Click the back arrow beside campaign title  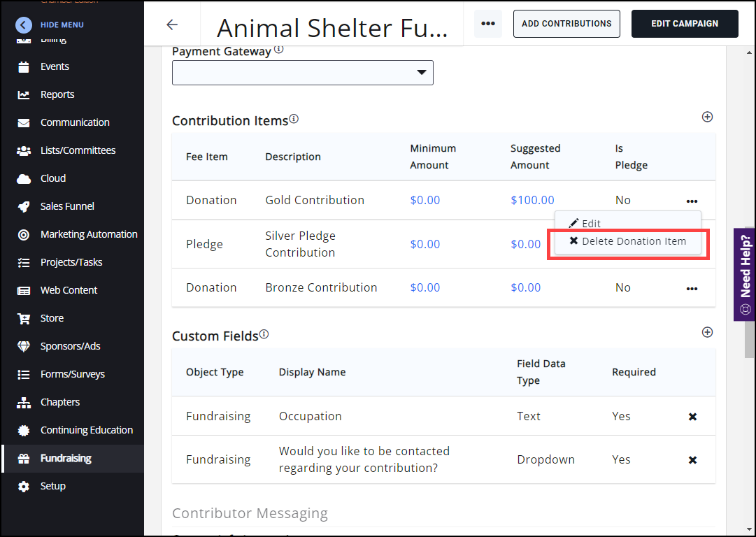click(172, 24)
